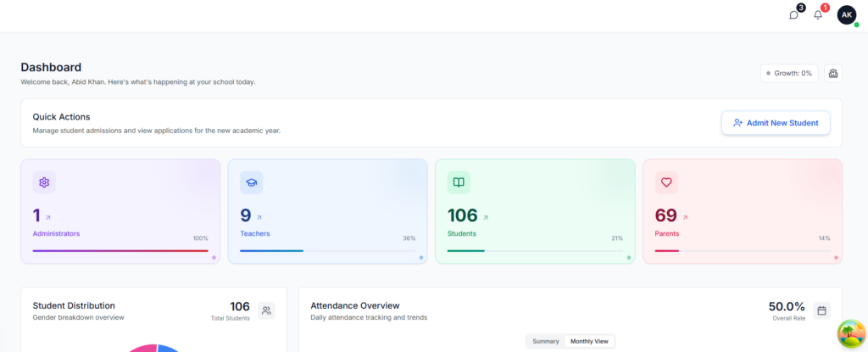Image resolution: width=868 pixels, height=352 pixels.
Task: Click the Student Distribution heading
Action: [74, 305]
